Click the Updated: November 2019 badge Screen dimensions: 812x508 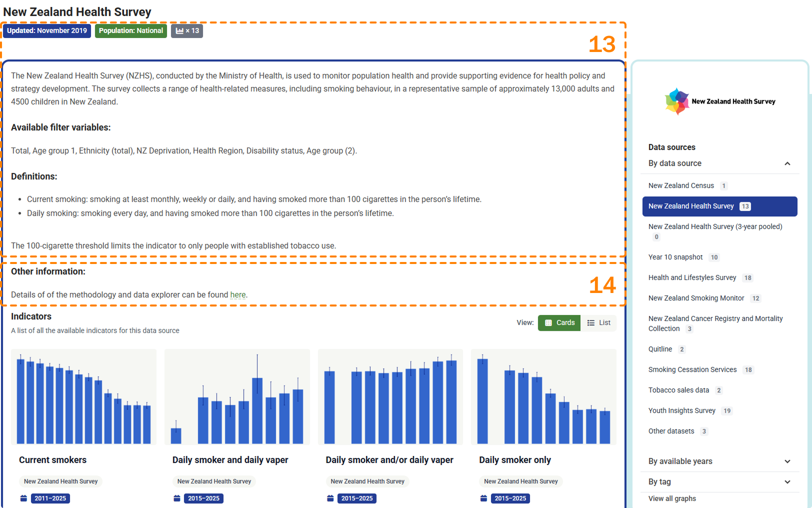pyautogui.click(x=46, y=30)
